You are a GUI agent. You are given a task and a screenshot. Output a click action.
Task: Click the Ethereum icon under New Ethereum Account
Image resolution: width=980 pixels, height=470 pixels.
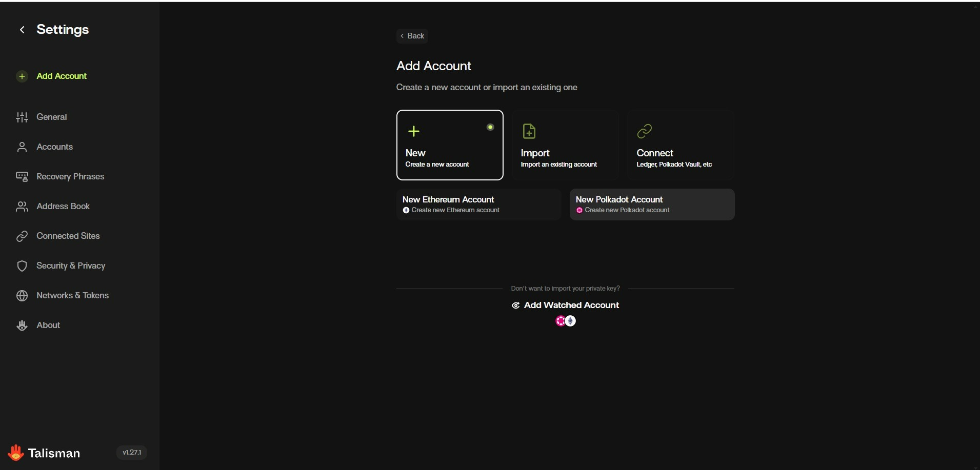[406, 210]
